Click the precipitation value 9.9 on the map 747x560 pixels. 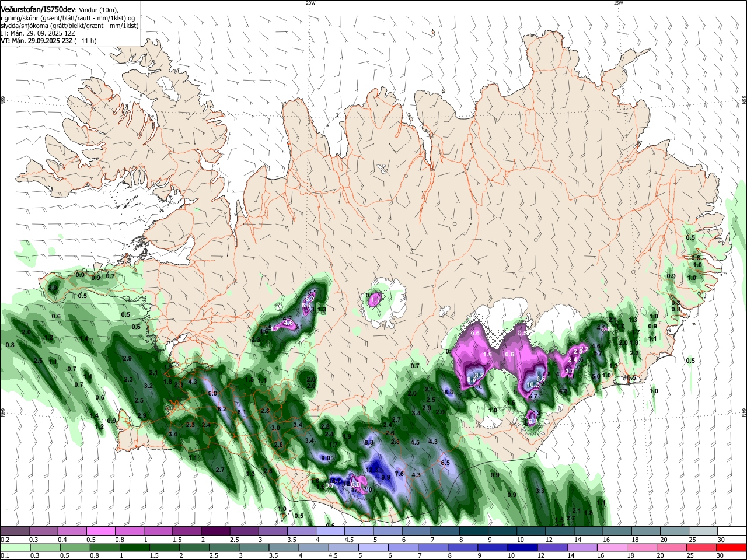tap(386, 477)
